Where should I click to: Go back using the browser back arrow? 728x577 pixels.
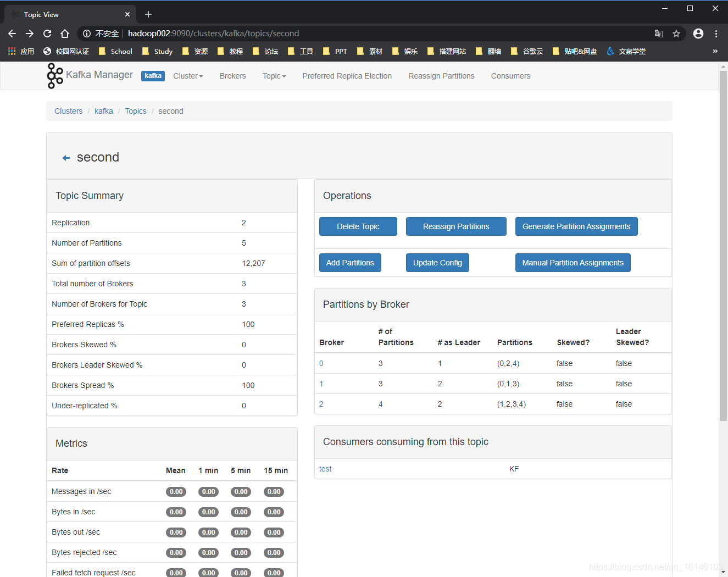pos(12,34)
